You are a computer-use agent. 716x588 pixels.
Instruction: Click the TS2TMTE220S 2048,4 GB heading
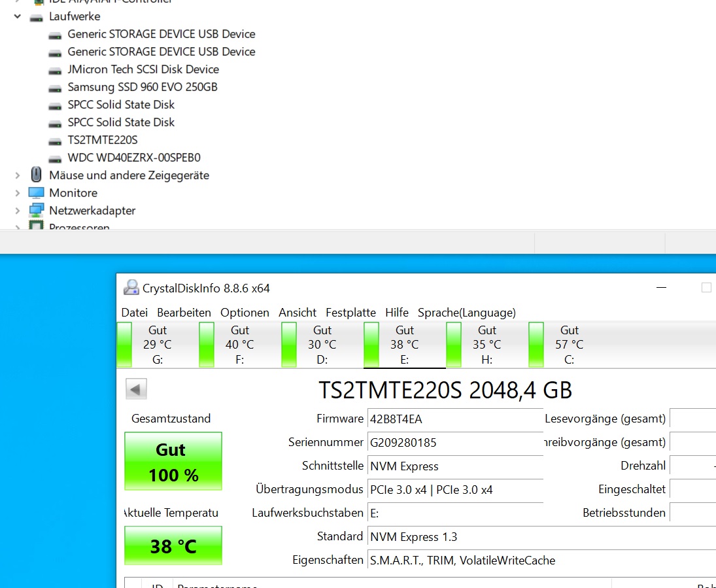coord(445,390)
